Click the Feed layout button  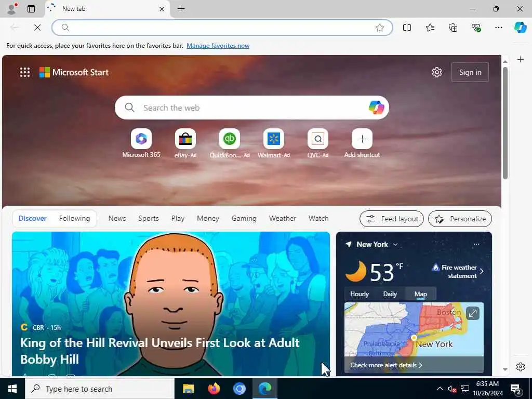click(x=392, y=219)
